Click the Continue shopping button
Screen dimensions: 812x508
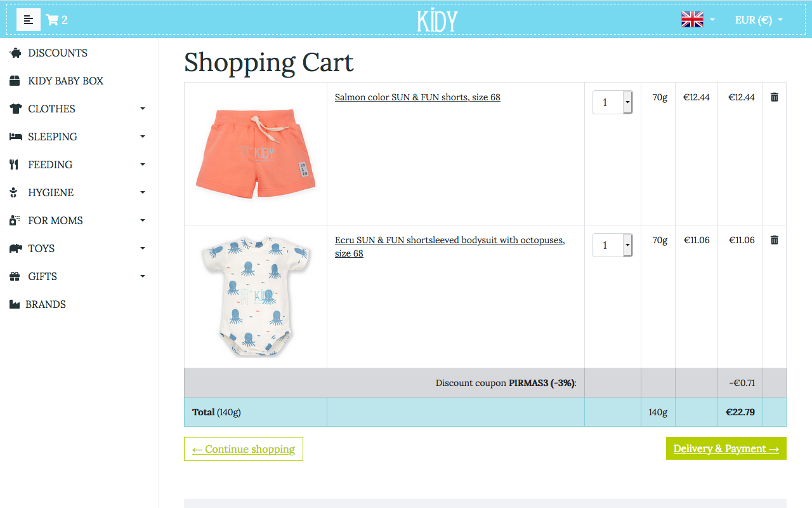243,449
